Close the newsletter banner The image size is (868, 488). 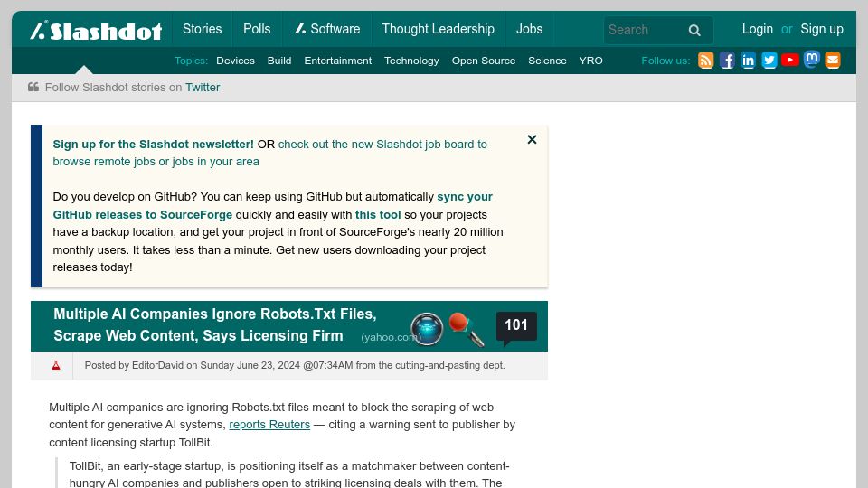[532, 139]
